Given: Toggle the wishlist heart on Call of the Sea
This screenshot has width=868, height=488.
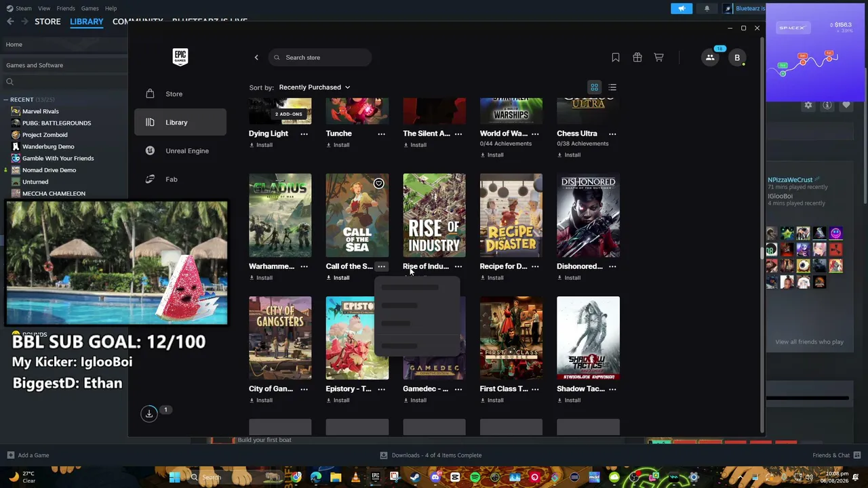Looking at the screenshot, I should (x=379, y=184).
